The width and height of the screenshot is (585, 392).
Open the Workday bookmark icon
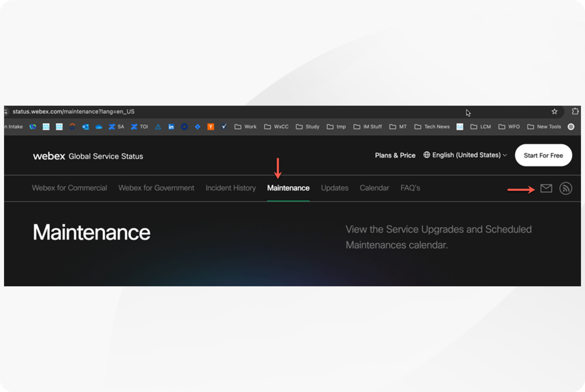[72, 127]
